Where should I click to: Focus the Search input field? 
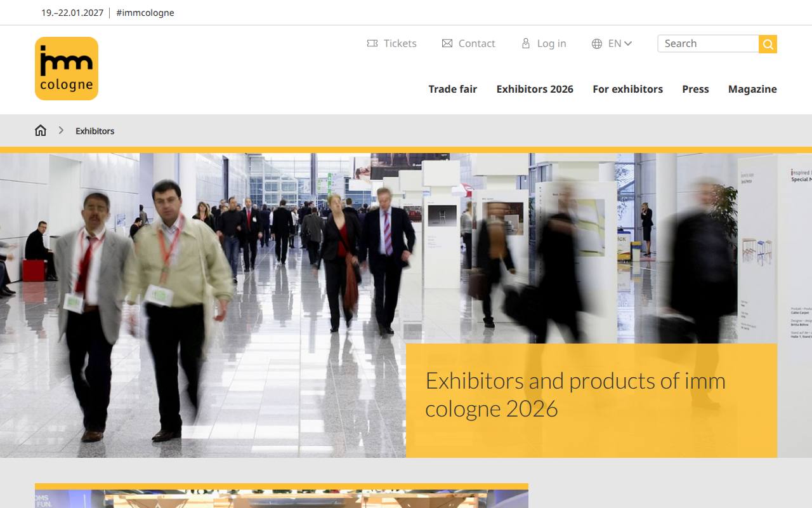708,43
